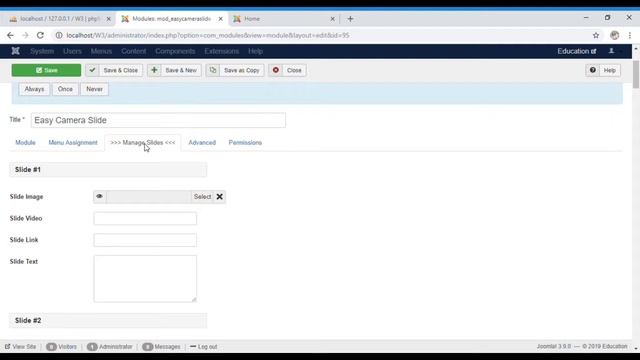This screenshot has width=640, height=360.
Task: Open a new browser tab
Action: pos(350,19)
